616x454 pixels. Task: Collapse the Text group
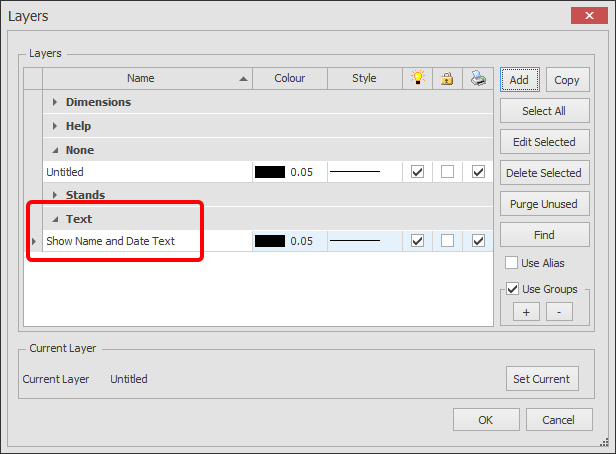tap(55, 219)
